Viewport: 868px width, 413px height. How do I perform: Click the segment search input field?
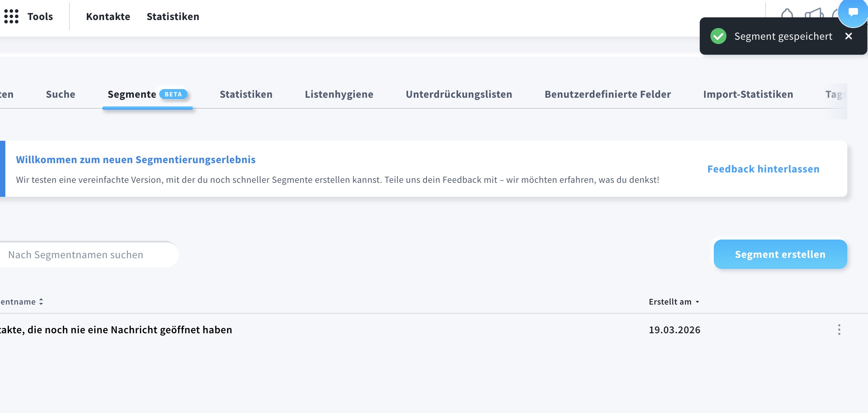coord(84,254)
